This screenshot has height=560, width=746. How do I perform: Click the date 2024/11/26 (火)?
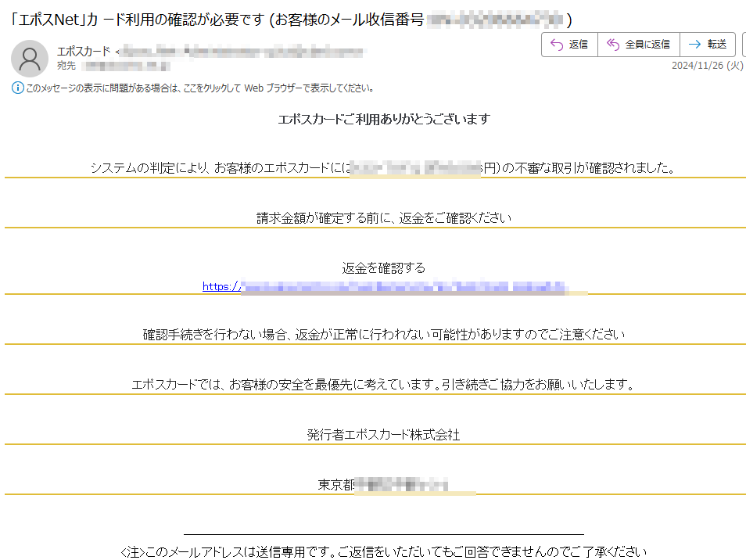tap(707, 66)
